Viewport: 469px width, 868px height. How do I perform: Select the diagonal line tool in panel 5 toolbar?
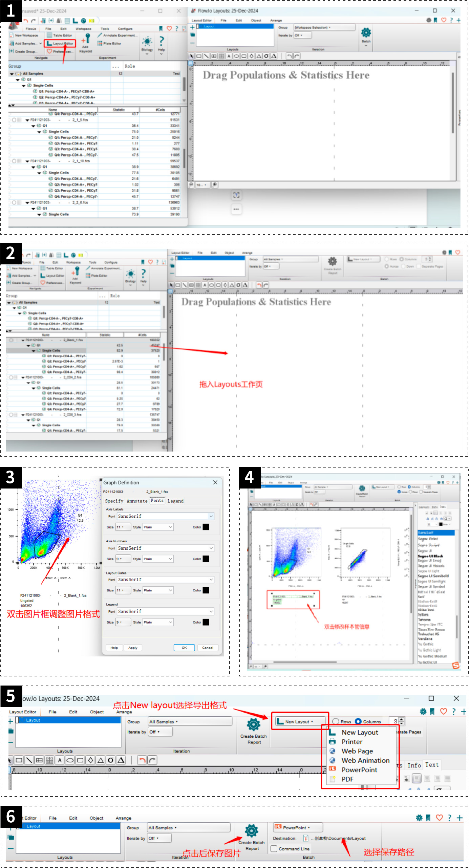pos(29,760)
